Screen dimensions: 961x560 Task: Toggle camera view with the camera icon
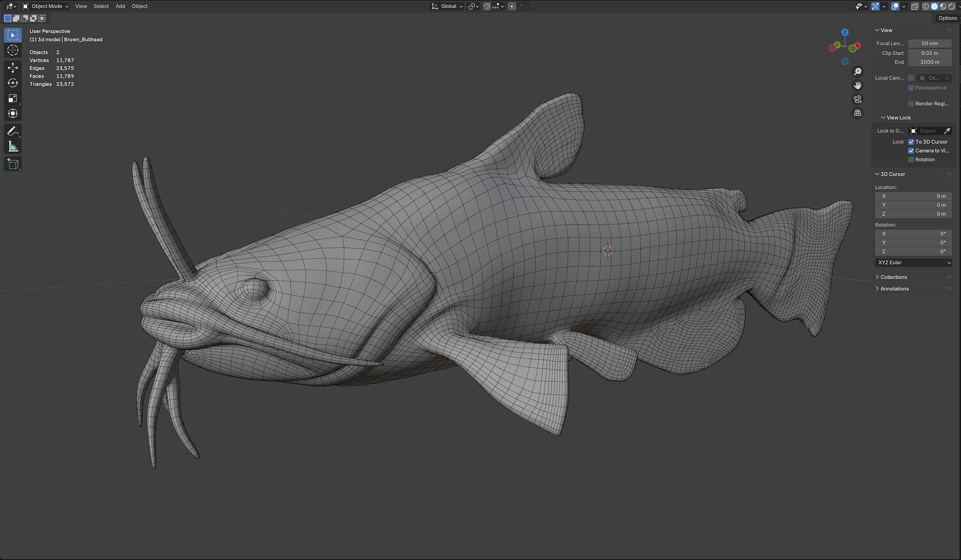[x=857, y=99]
